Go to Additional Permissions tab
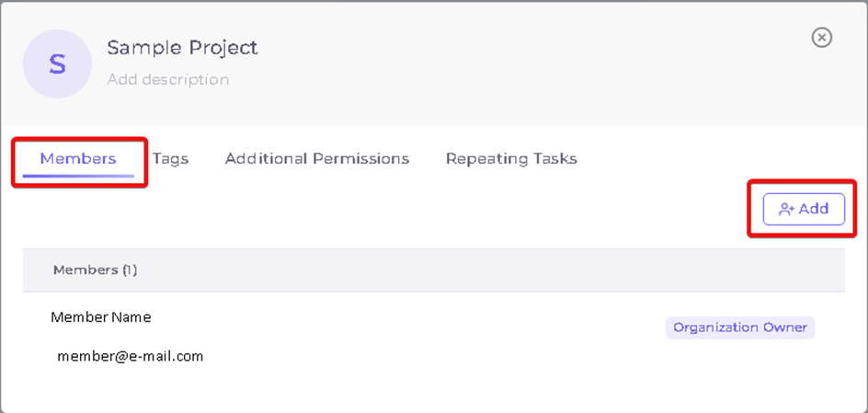Screen dimensions: 868x413 pos(317,159)
